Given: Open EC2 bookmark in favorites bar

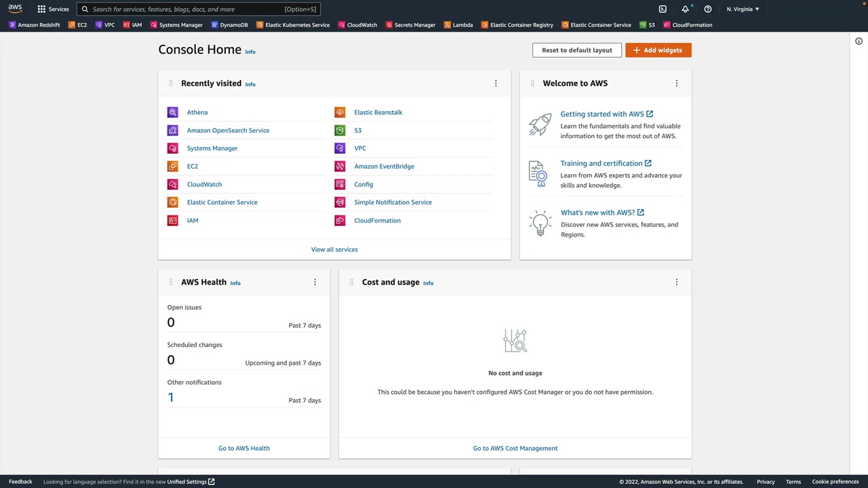Looking at the screenshot, I should click(x=78, y=25).
